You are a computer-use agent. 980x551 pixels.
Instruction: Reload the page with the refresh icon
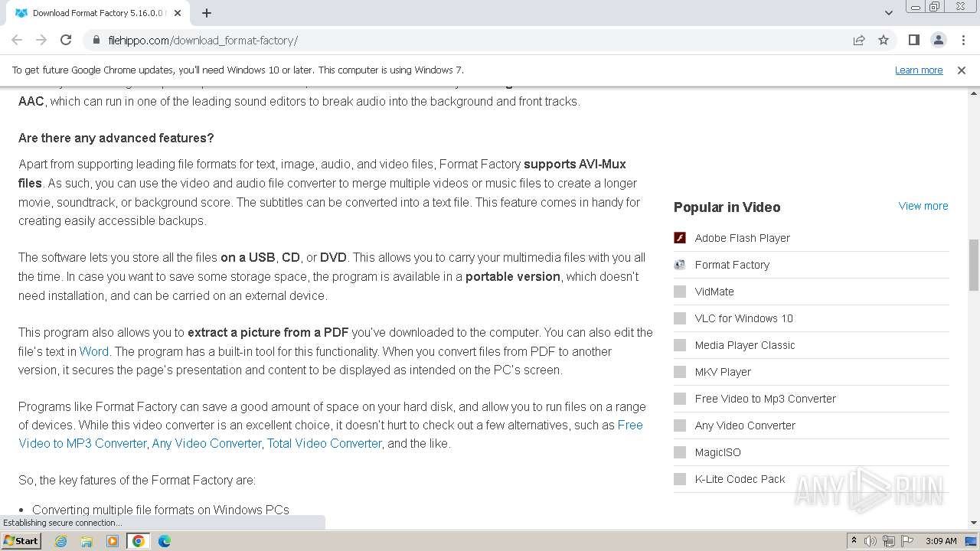click(66, 40)
